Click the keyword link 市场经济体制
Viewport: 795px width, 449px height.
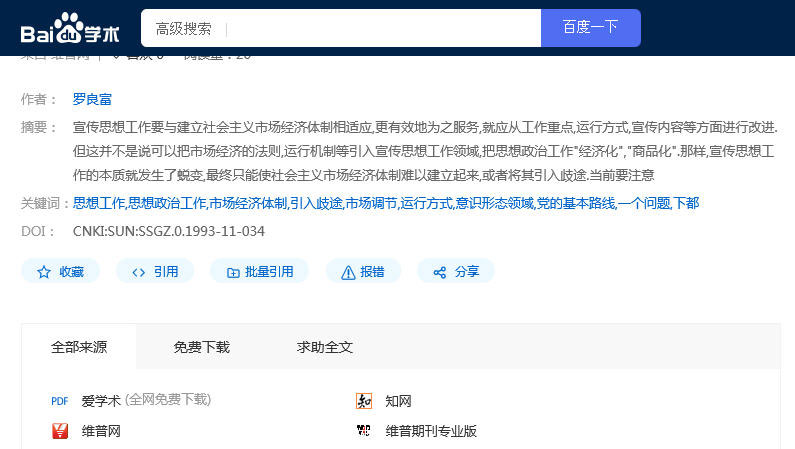(248, 203)
